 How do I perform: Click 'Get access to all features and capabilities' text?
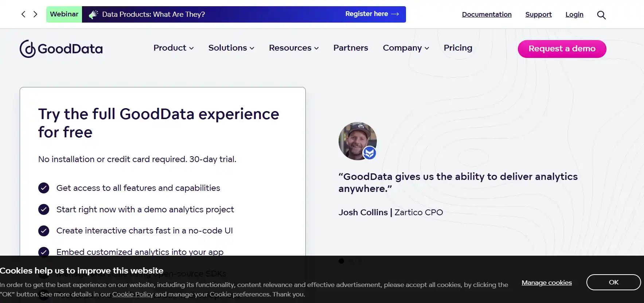(x=138, y=188)
